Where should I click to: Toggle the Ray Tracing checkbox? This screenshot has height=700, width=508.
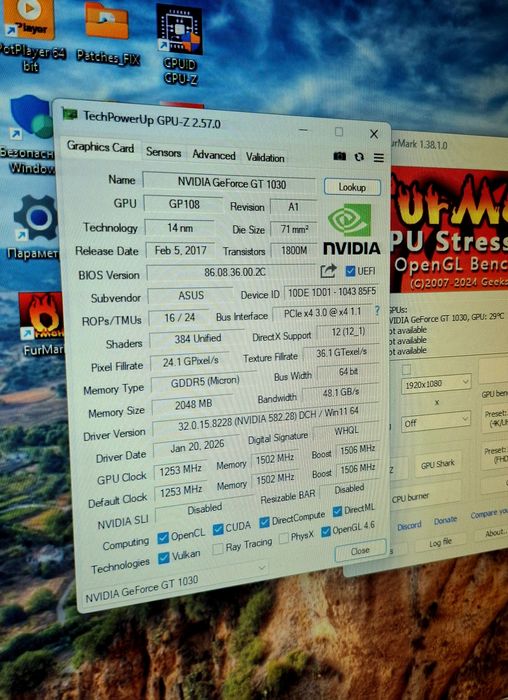218,549
